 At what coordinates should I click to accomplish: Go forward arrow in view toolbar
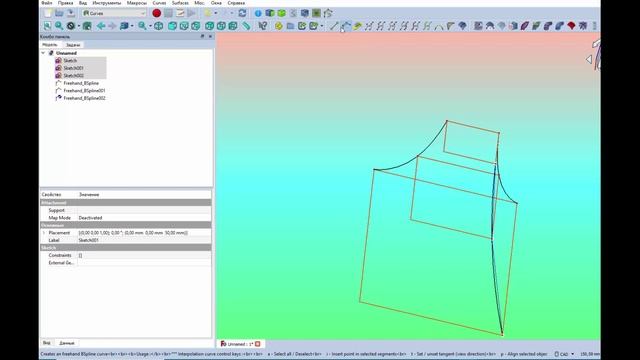coord(112,26)
